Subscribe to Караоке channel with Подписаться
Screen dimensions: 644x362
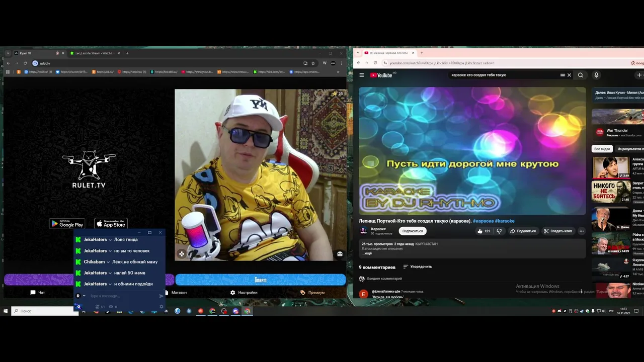coord(413,231)
